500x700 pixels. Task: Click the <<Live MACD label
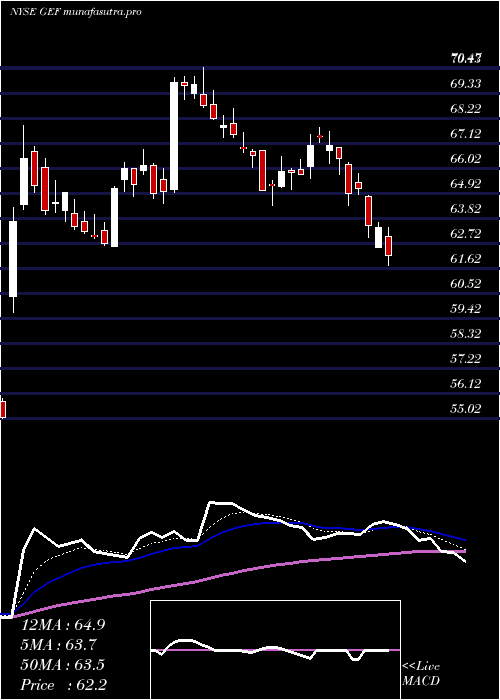[421, 674]
